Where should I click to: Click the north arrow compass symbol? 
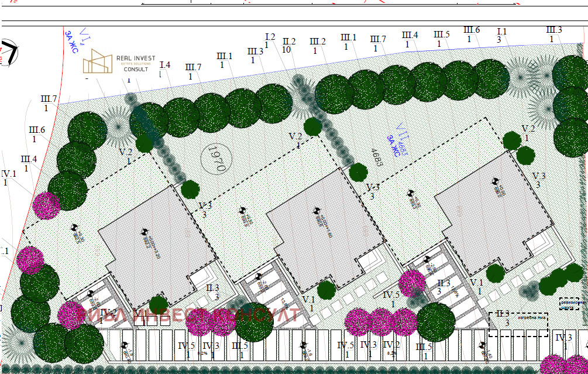(8, 52)
